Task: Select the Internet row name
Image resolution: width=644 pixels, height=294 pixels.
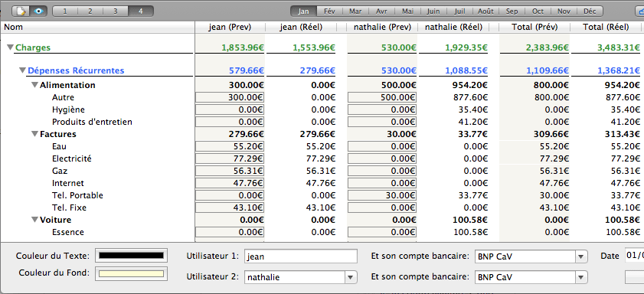Action: (x=67, y=183)
